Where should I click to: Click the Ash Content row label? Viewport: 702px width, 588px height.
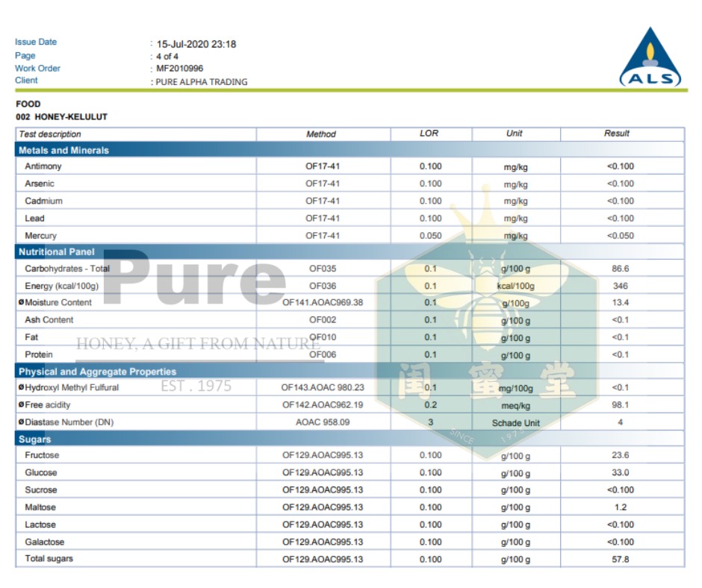click(x=49, y=320)
